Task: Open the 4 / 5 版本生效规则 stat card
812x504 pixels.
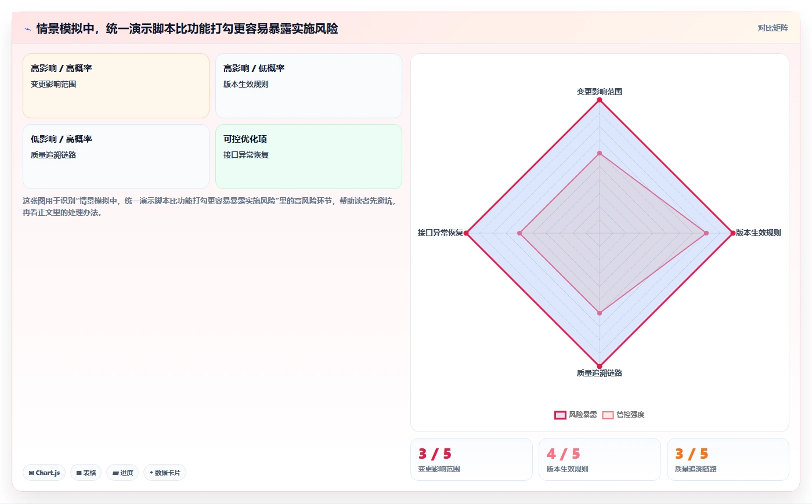Action: coord(600,459)
